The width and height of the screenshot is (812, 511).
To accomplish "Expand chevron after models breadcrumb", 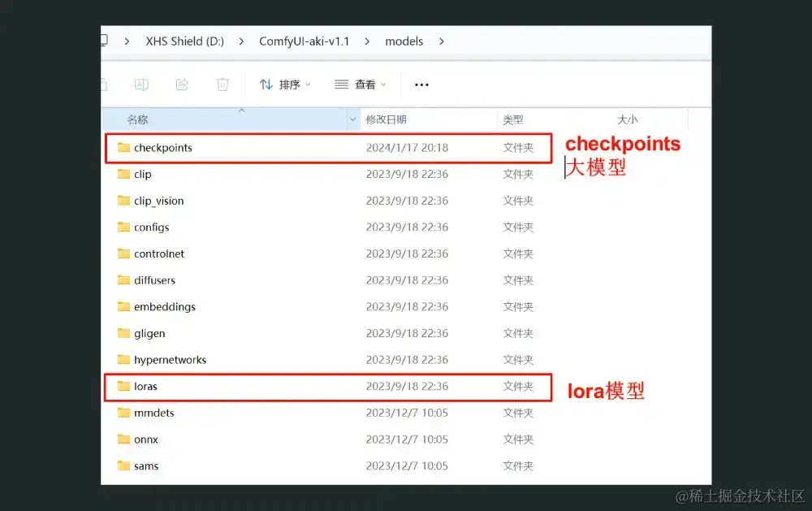I will (442, 41).
